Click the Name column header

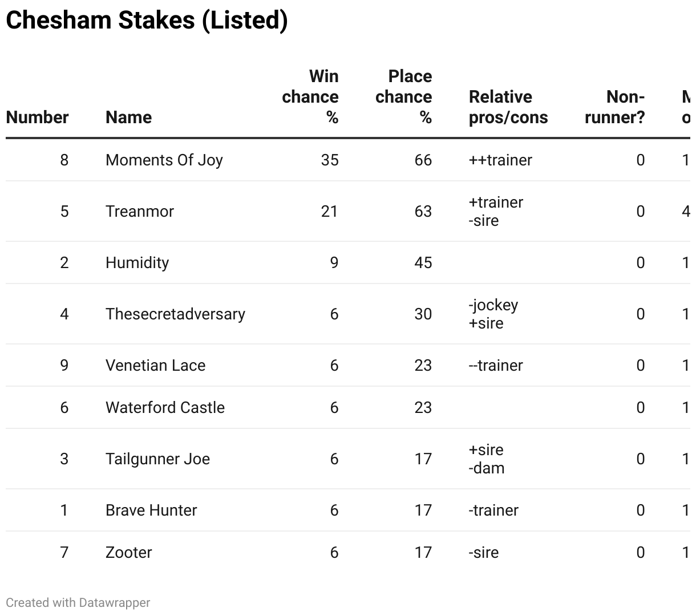point(128,117)
